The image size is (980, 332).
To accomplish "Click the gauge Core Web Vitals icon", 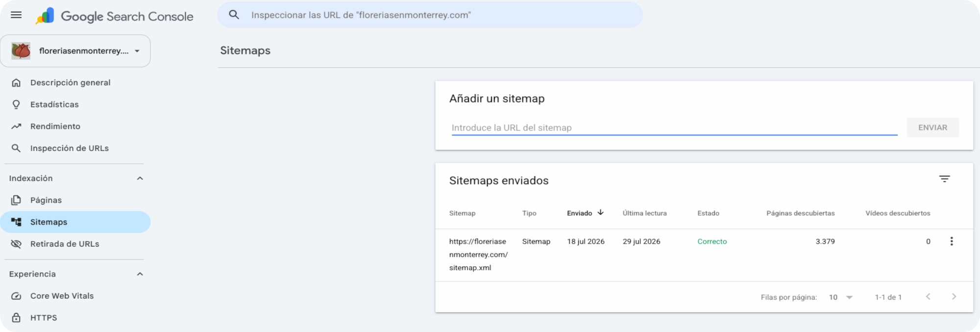I will point(16,296).
